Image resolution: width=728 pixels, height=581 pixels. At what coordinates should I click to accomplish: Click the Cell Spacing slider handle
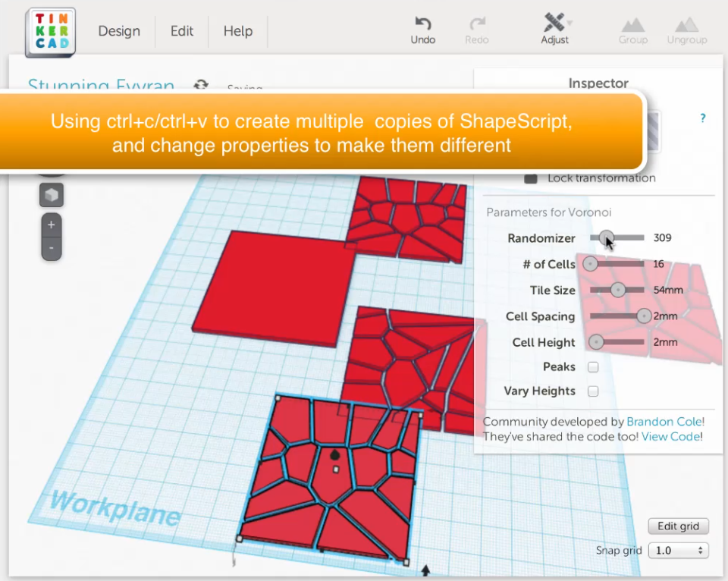tap(644, 316)
